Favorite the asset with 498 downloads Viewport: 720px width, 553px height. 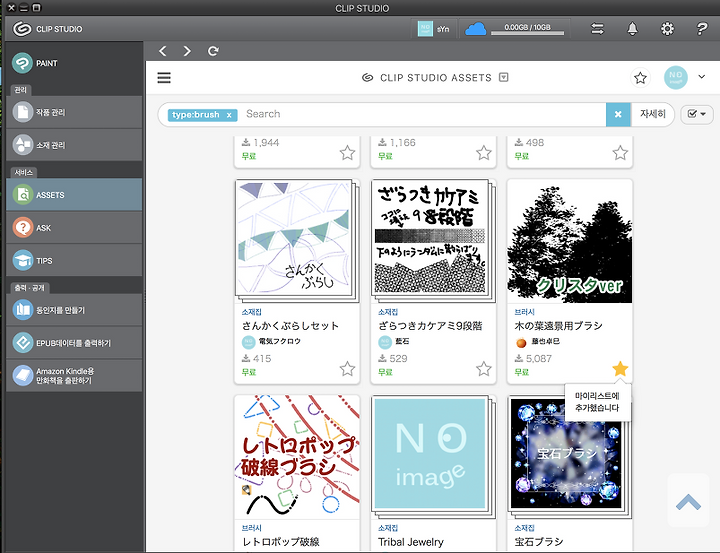(x=620, y=152)
